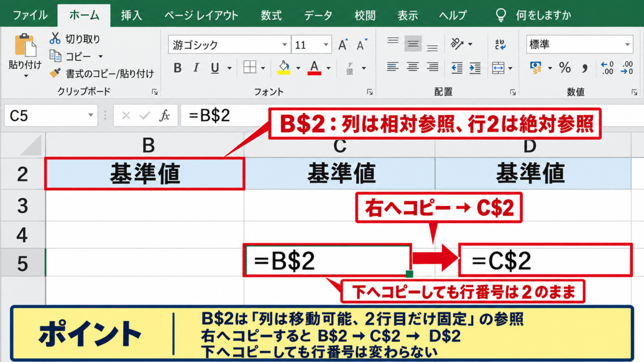This screenshot has width=644, height=362.
Task: Open underline style dropdown arrow
Action: (x=229, y=68)
